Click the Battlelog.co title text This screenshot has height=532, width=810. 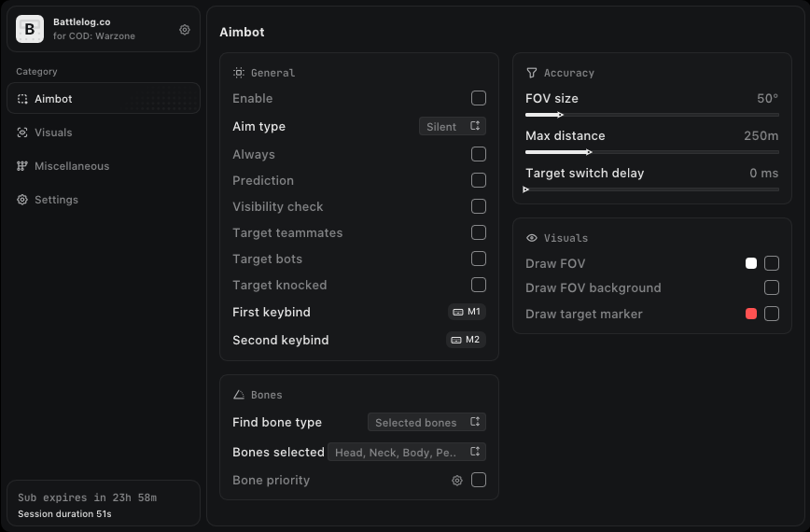coord(81,21)
